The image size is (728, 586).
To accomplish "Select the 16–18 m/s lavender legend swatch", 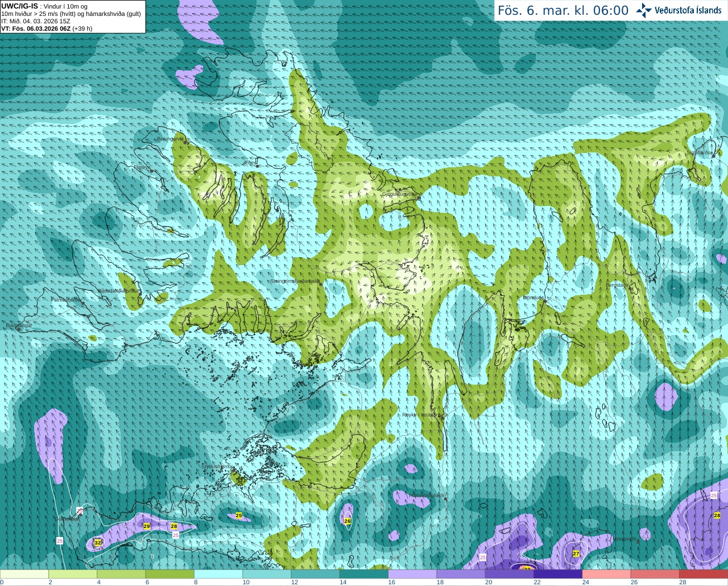I will tap(412, 574).
